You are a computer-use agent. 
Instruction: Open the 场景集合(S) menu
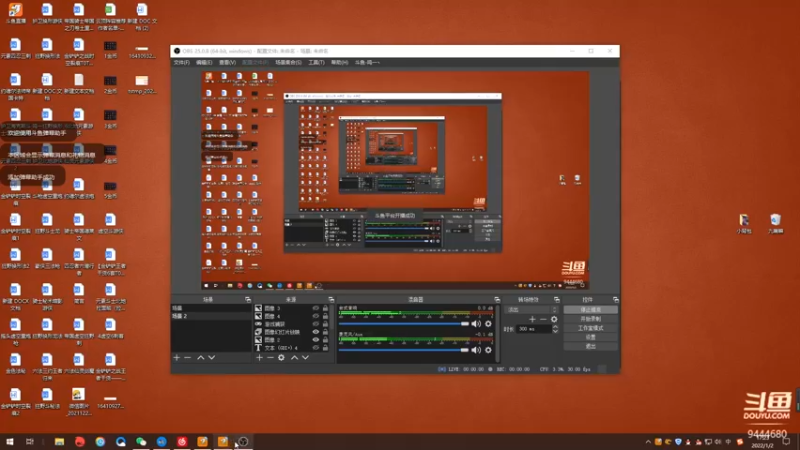(x=288, y=62)
